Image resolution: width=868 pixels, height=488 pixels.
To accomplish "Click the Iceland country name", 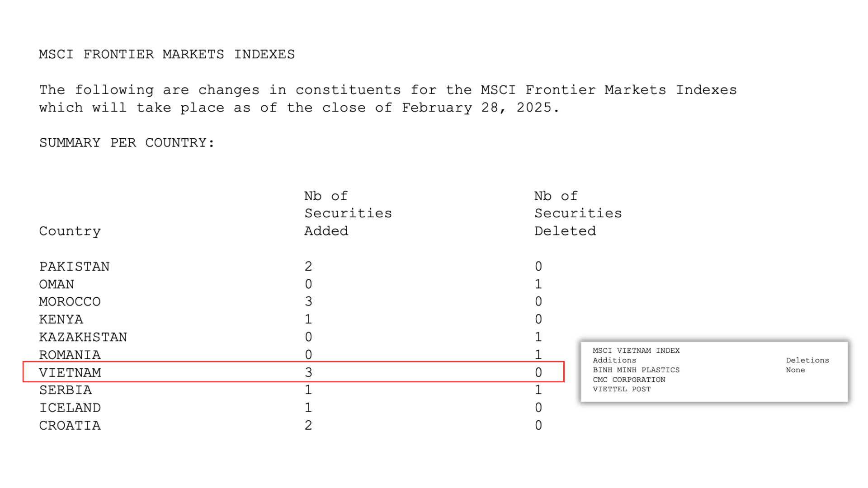I will 70,408.
